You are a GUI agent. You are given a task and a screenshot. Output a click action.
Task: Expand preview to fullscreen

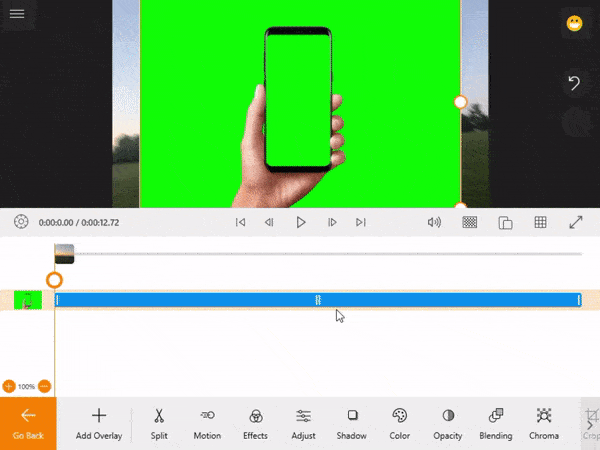[576, 222]
